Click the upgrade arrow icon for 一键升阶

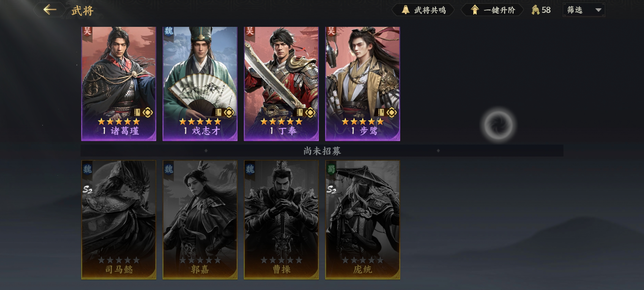pos(475,10)
